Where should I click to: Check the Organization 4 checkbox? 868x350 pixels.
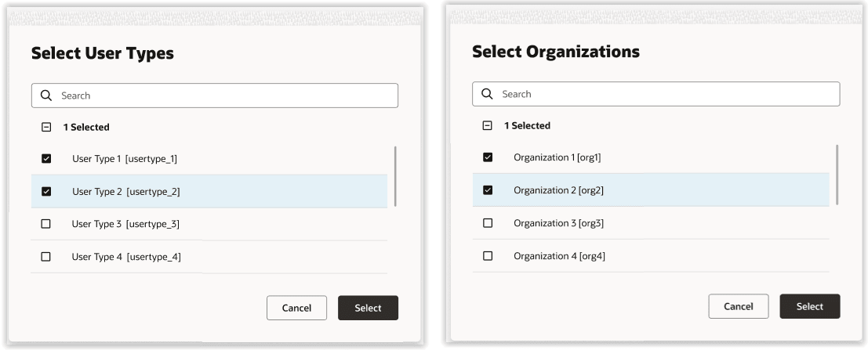point(488,256)
